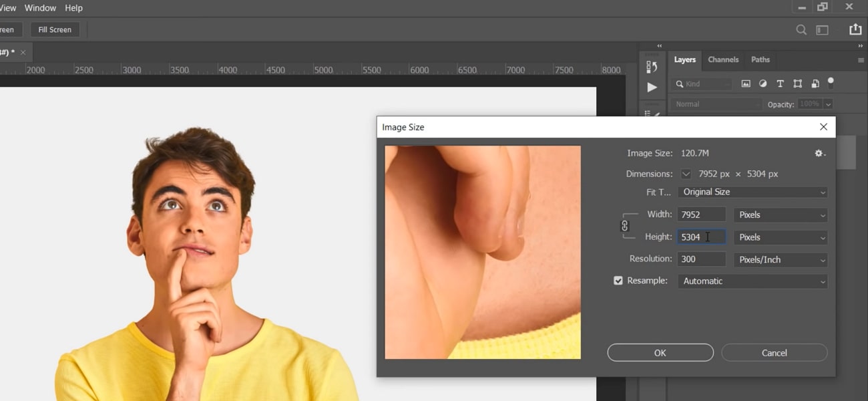Open the Actions panel play icon
868x401 pixels.
coord(652,88)
